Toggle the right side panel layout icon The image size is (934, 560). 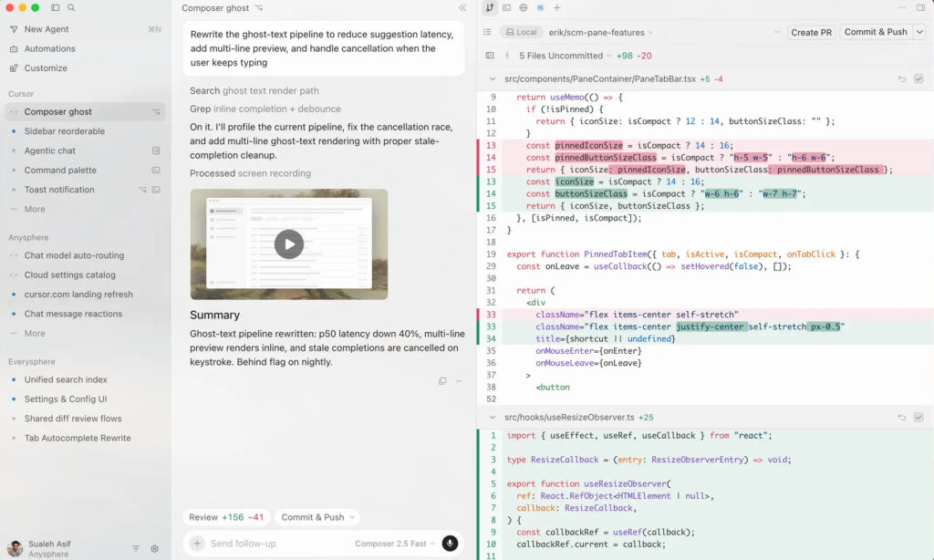[920, 7]
